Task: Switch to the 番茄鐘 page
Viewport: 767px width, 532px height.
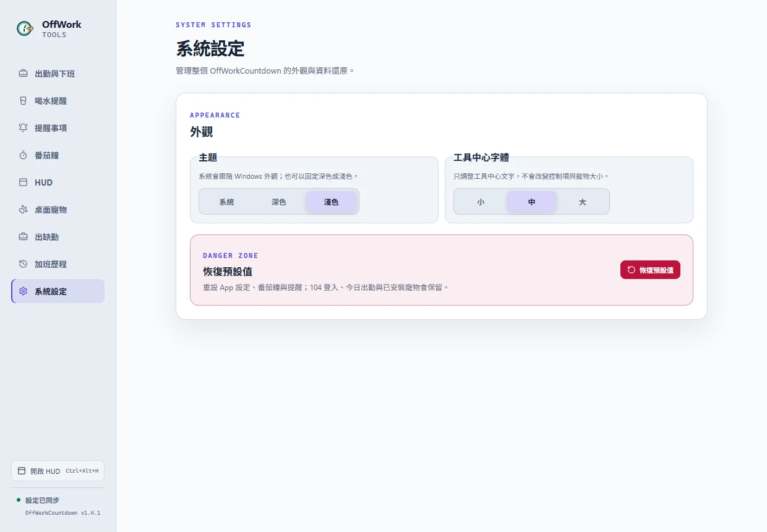Action: coord(58,155)
